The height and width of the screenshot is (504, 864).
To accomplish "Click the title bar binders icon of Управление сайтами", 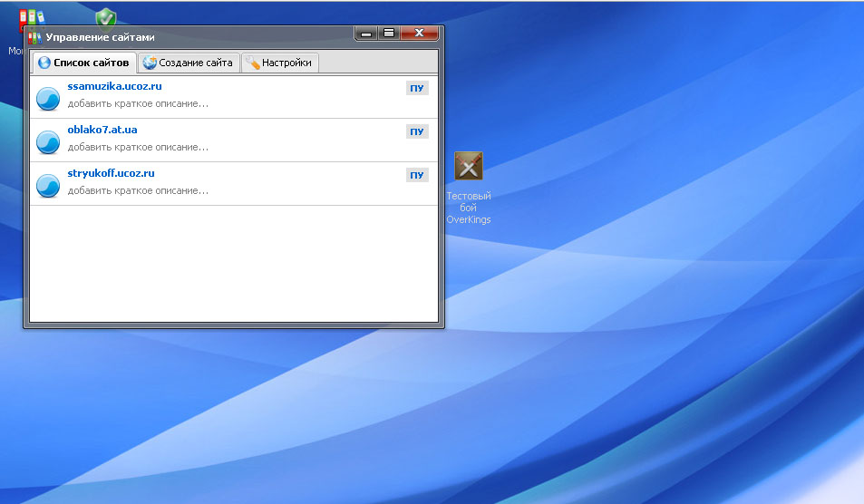I will (34, 37).
